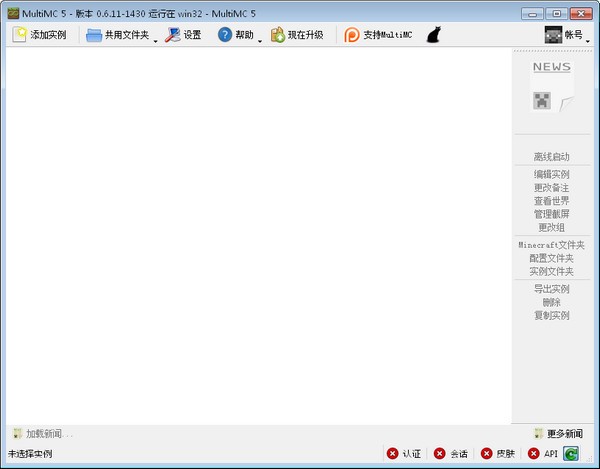Expand the 帮助 (Help) dropdown menu
The height and width of the screenshot is (469, 600).
click(x=260, y=37)
